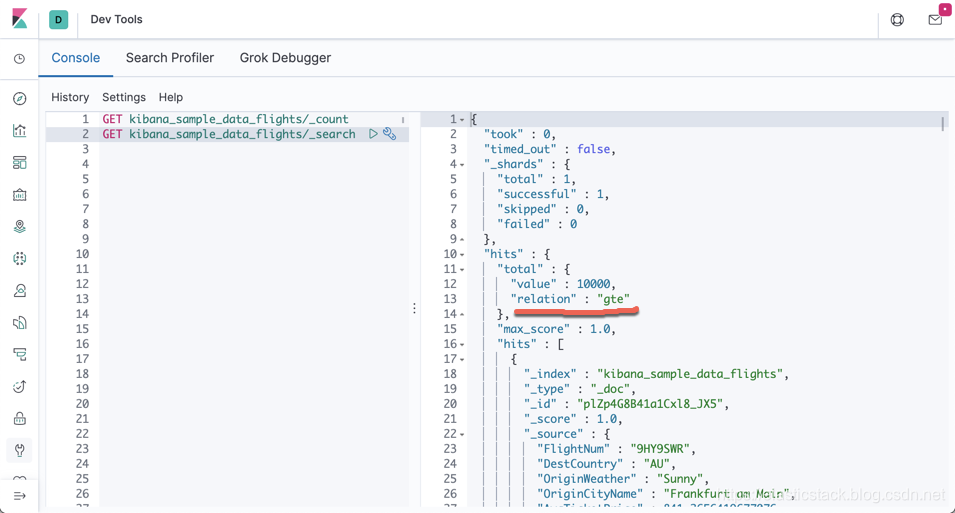Switch to the Search Profiler tab
The width and height of the screenshot is (955, 513).
(x=170, y=58)
